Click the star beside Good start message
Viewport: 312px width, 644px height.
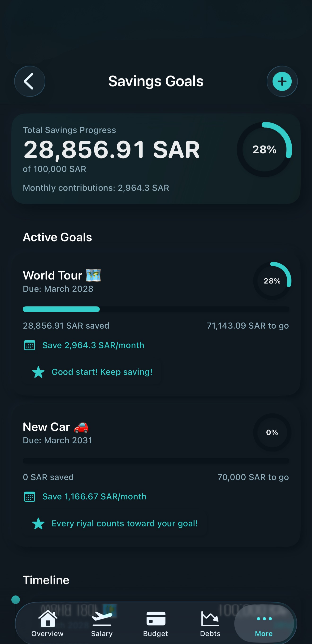[38, 372]
